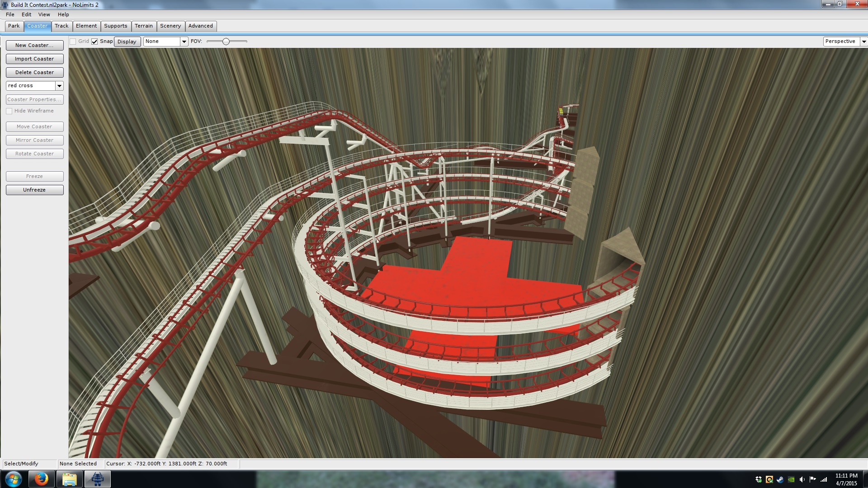This screenshot has height=488, width=868.
Task: Enable the Grid checkbox
Action: (x=73, y=42)
